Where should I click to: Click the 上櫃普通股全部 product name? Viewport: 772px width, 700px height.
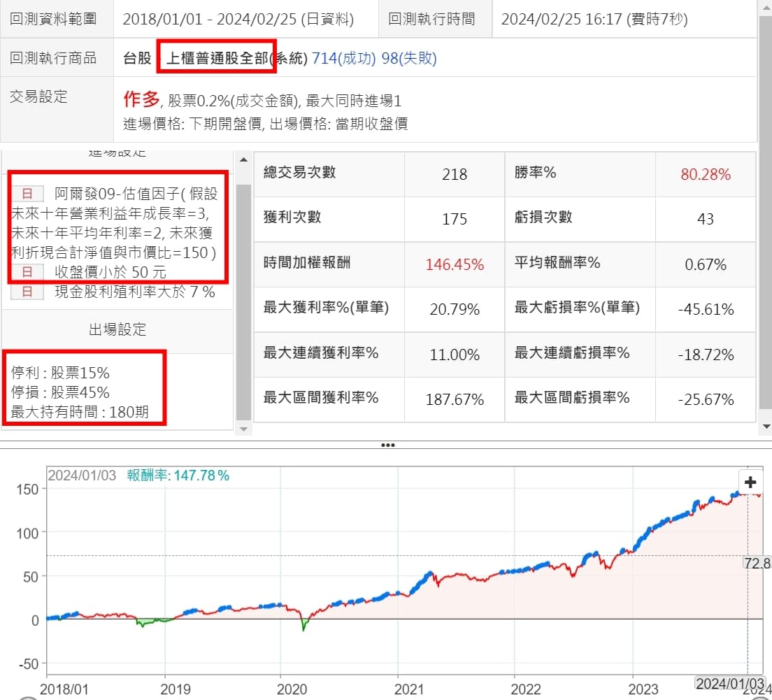point(217,58)
